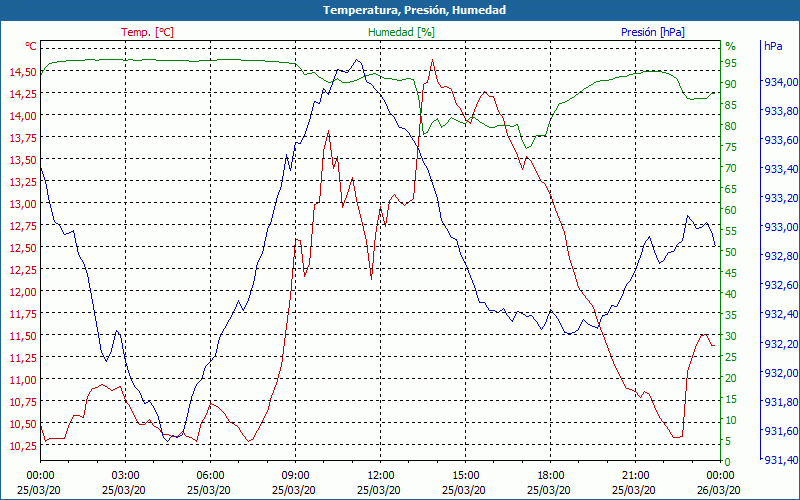Screen dimensions: 800x500
Task: Click the "hPa" unit label on pressure axis
Action: tap(773, 46)
